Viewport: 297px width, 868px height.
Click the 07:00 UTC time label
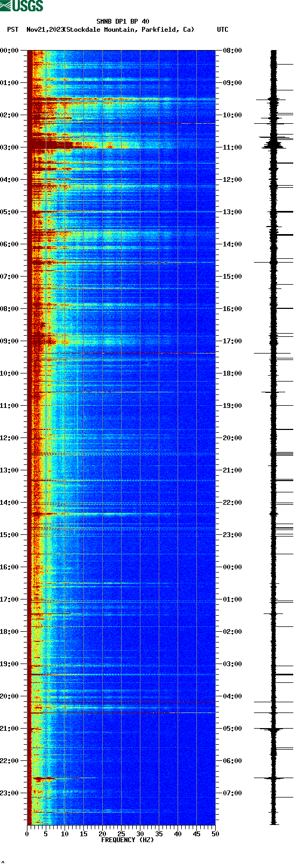tap(232, 793)
